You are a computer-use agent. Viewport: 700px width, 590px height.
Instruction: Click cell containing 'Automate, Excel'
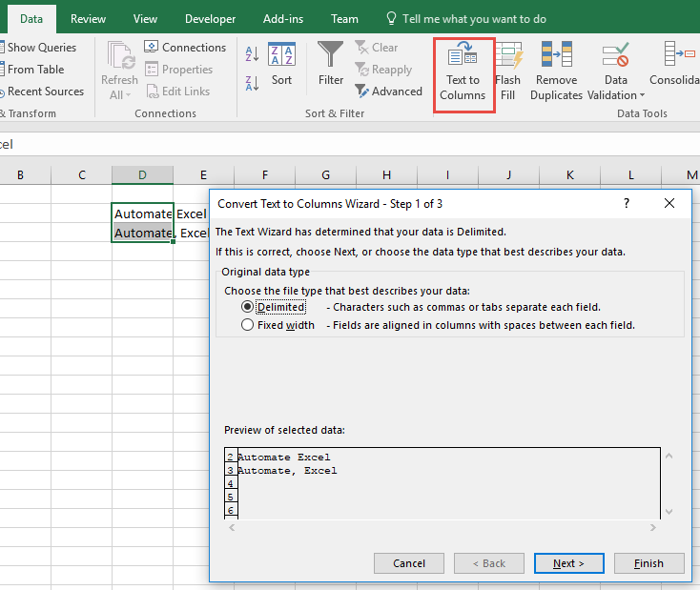coord(142,233)
